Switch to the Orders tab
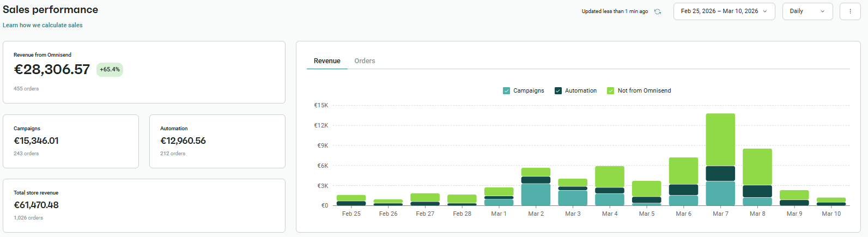 (365, 61)
